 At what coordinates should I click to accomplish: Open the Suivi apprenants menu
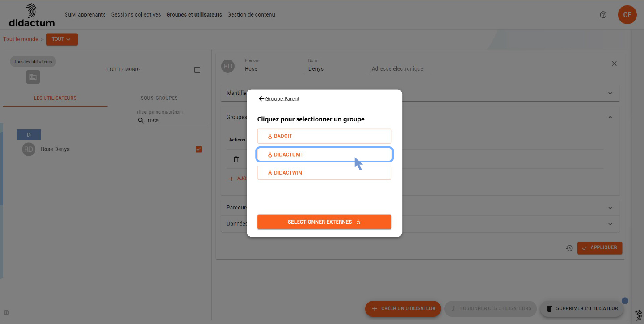click(x=85, y=15)
